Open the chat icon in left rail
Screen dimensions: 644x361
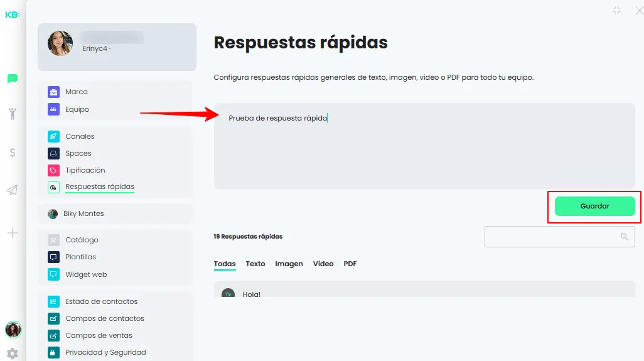pyautogui.click(x=13, y=79)
